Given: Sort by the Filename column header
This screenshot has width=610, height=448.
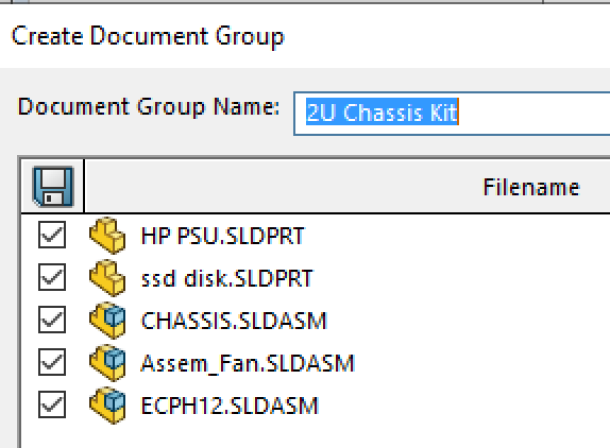Looking at the screenshot, I should click(531, 187).
